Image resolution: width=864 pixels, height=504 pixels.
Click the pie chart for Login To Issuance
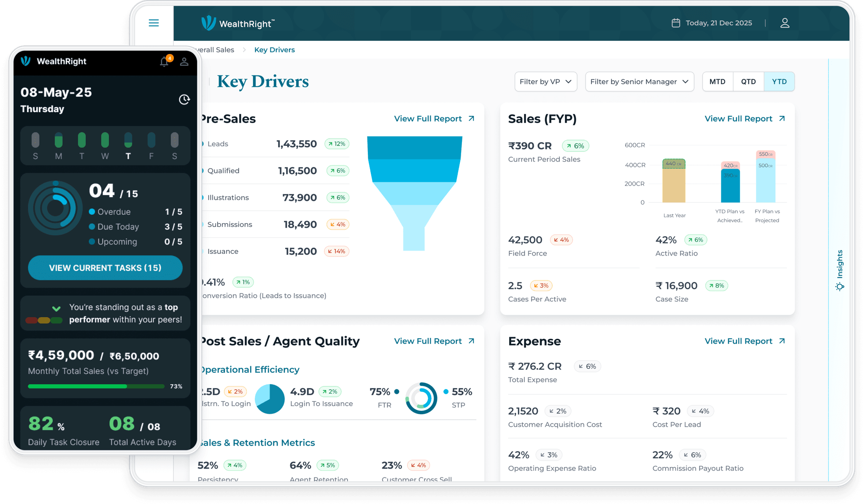pos(270,399)
